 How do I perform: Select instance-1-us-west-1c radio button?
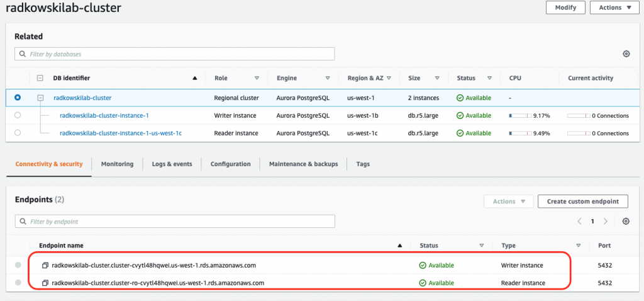coord(18,133)
